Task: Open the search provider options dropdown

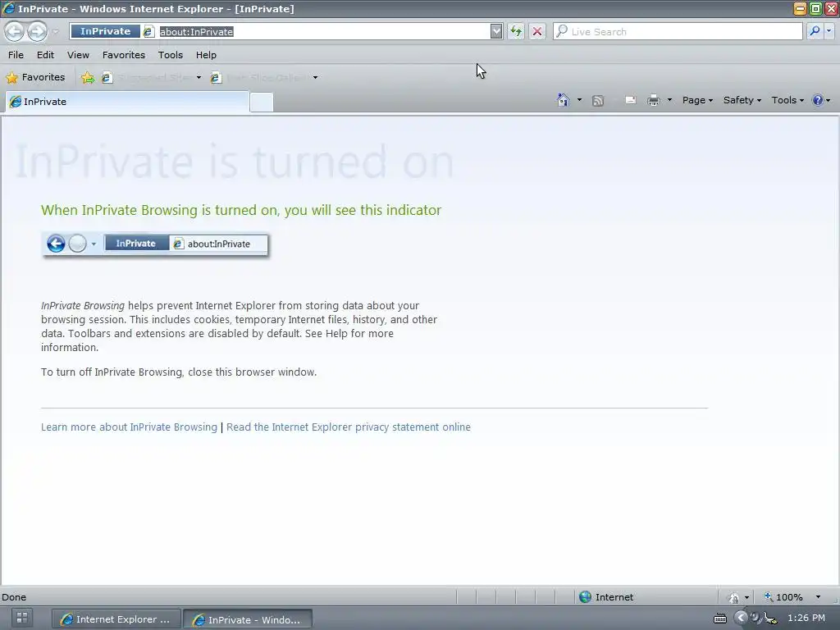Action: (829, 31)
